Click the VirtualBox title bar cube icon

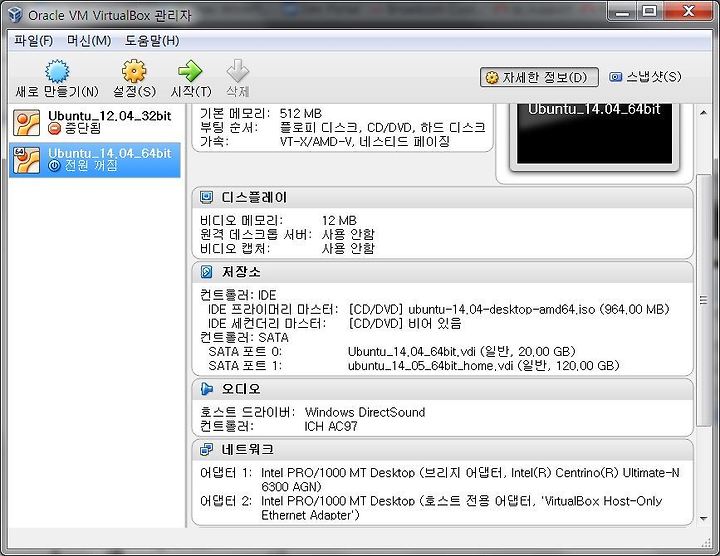(16, 15)
